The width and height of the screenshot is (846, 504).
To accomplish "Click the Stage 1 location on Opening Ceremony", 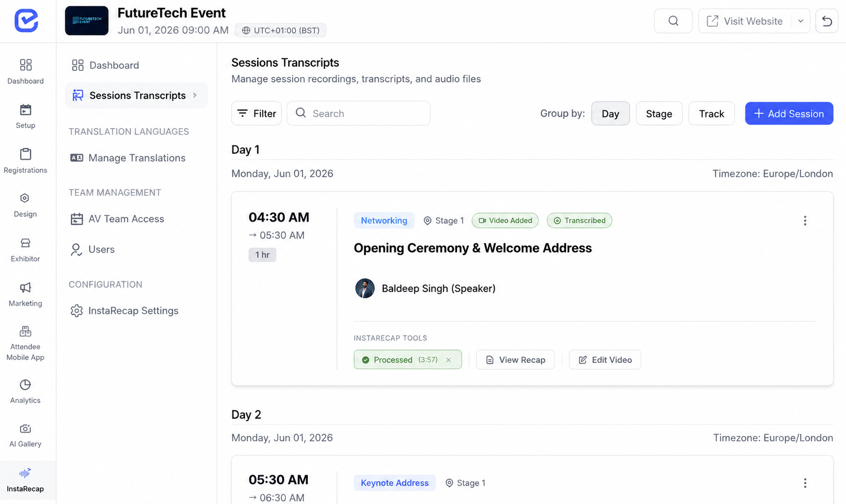I will tap(444, 220).
